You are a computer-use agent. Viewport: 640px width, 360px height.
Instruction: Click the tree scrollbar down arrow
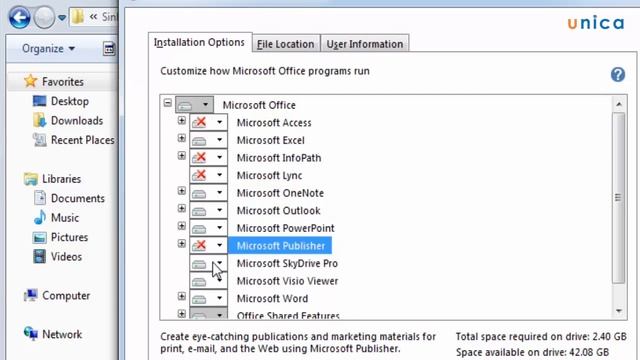coord(619,311)
